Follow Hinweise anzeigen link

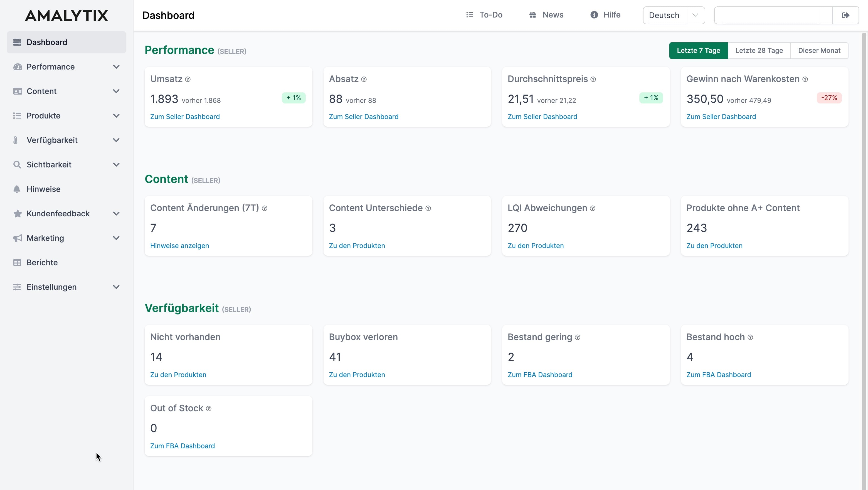coord(180,246)
